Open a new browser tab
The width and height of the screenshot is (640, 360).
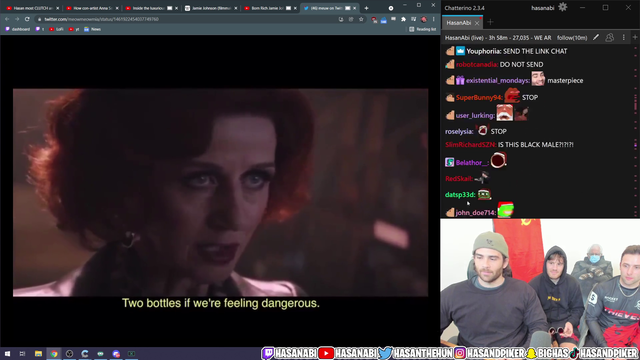pyautogui.click(x=366, y=8)
